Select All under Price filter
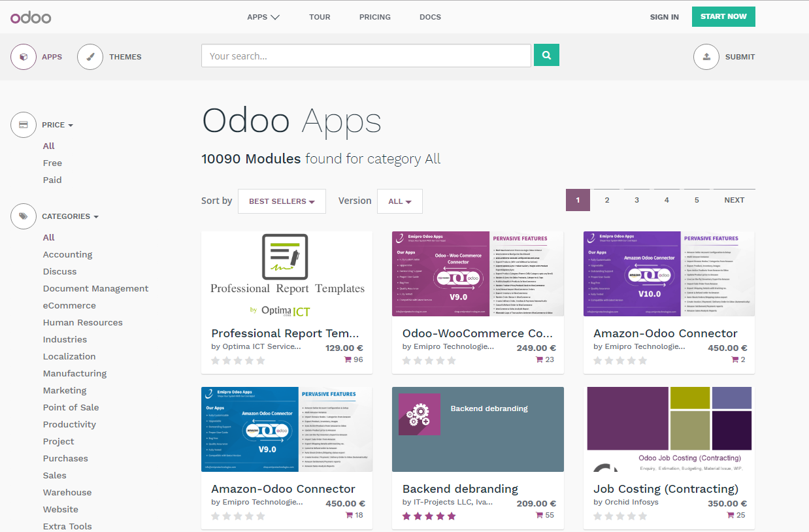This screenshot has height=532, width=809. [x=49, y=146]
